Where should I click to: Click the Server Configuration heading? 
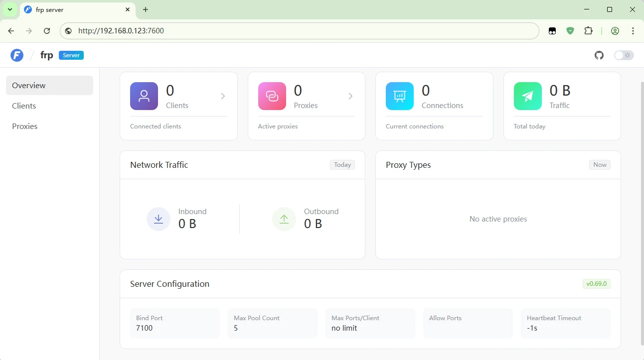[169, 284]
